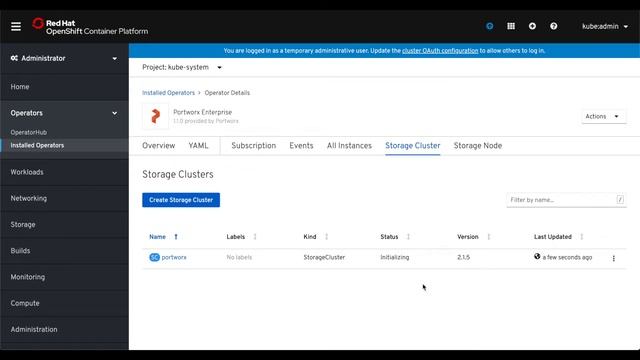The height and width of the screenshot is (360, 640).
Task: Open the kebab menu for portworx row
Action: (613, 258)
